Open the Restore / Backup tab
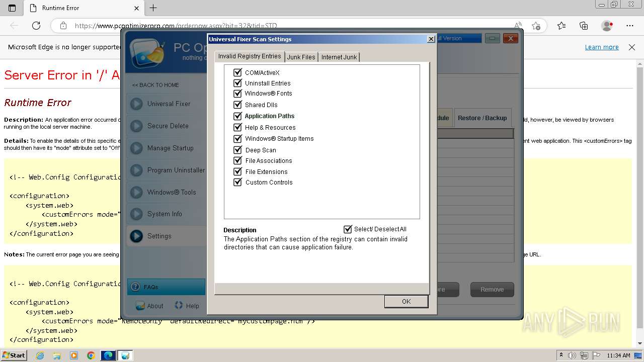 point(482,118)
